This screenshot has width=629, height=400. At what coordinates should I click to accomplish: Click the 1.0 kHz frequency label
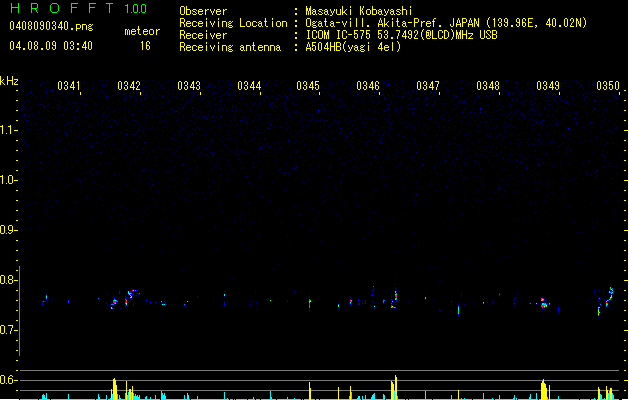[8, 180]
